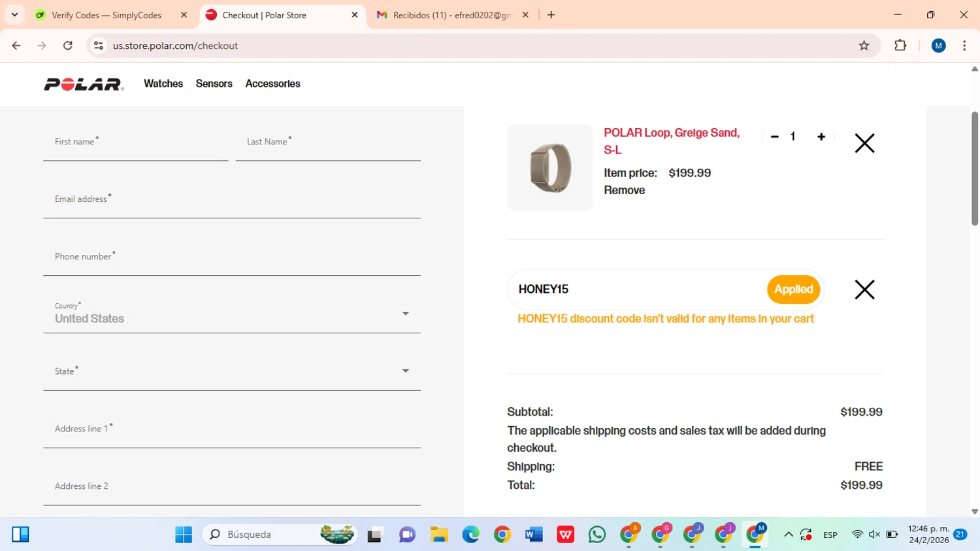Screen dimensions: 980x551
Task: Open Microsoft Word from taskbar
Action: pyautogui.click(x=534, y=535)
